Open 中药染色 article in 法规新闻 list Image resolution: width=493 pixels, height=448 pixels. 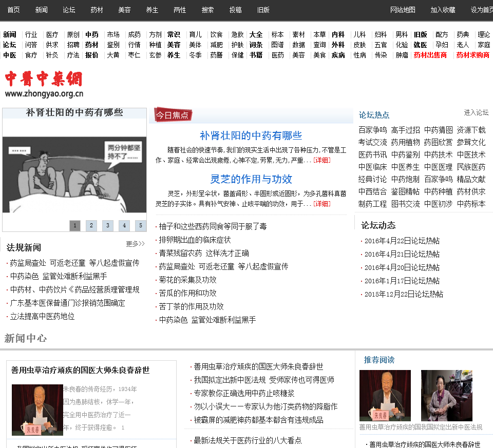pos(59,276)
